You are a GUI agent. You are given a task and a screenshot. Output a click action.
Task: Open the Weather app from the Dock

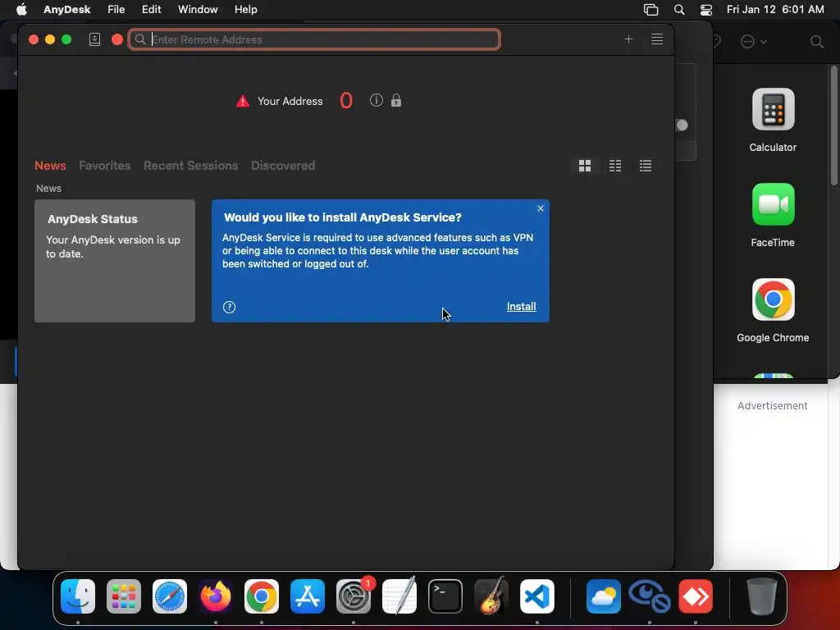click(x=603, y=596)
